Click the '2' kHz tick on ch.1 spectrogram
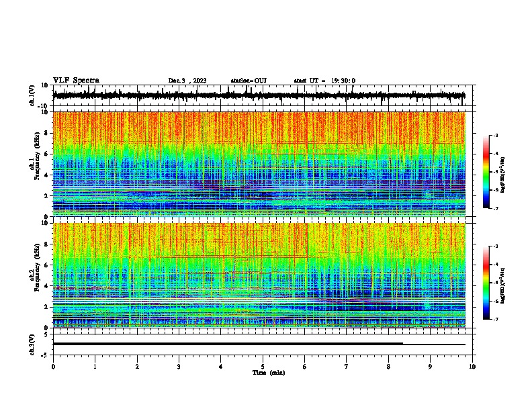This screenshot has width=532, height=411. 46,196
